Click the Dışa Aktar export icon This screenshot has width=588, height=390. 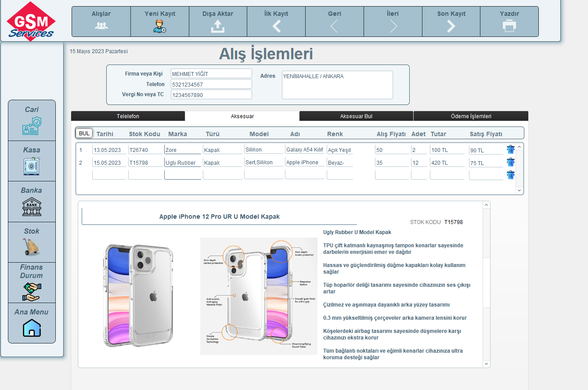[x=218, y=26]
